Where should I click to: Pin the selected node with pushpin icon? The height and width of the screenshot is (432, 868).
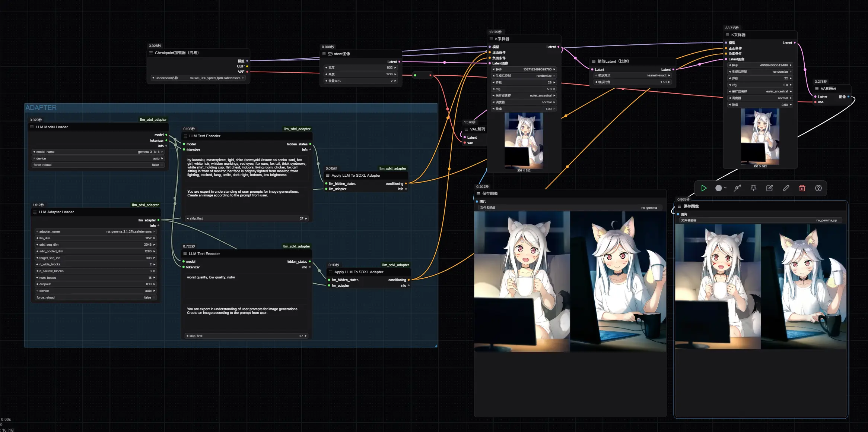point(753,188)
